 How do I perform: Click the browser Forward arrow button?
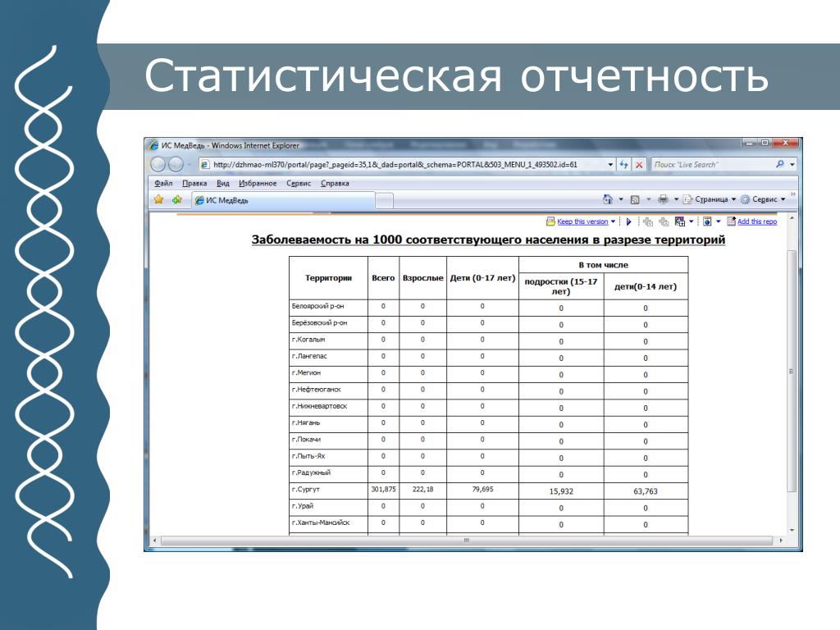click(176, 164)
